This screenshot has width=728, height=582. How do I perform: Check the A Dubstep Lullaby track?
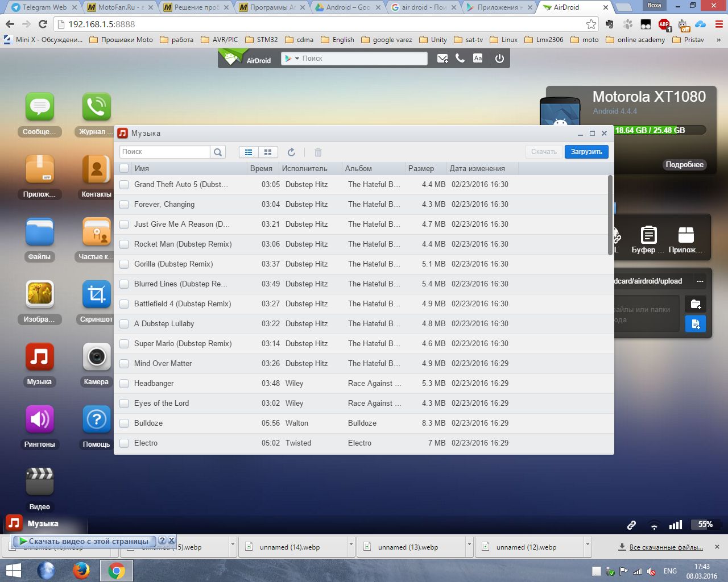click(124, 324)
